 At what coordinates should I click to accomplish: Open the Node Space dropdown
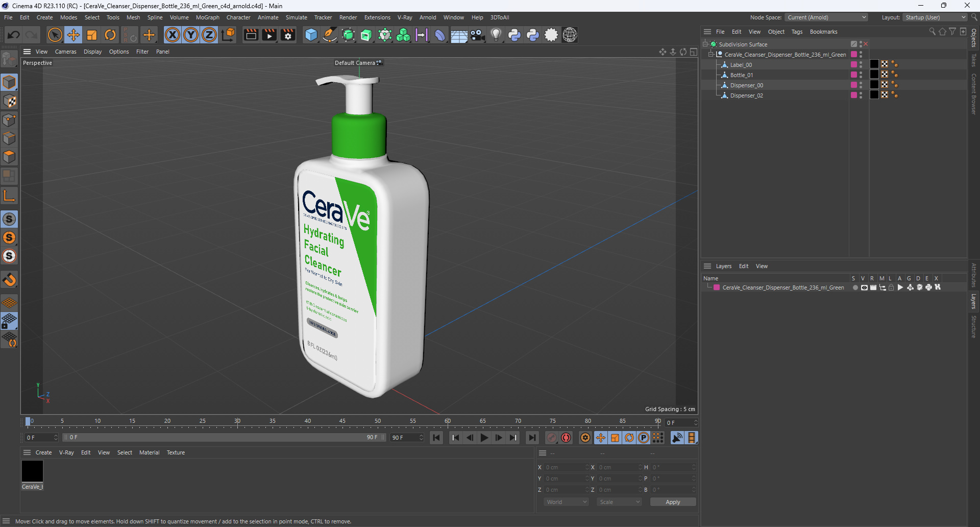pyautogui.click(x=826, y=17)
